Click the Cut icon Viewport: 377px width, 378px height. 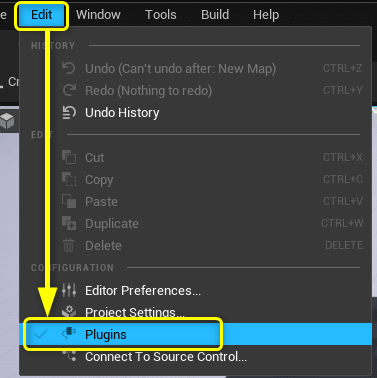(69, 157)
